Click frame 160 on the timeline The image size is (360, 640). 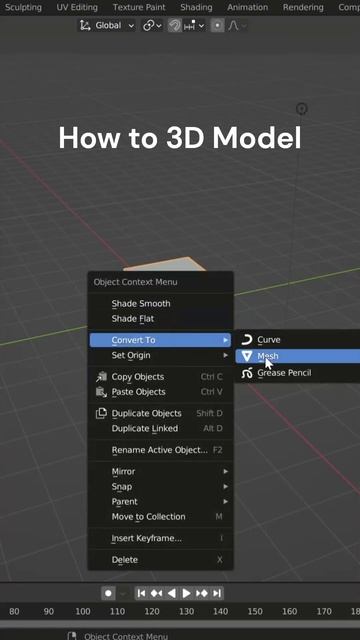point(289,611)
